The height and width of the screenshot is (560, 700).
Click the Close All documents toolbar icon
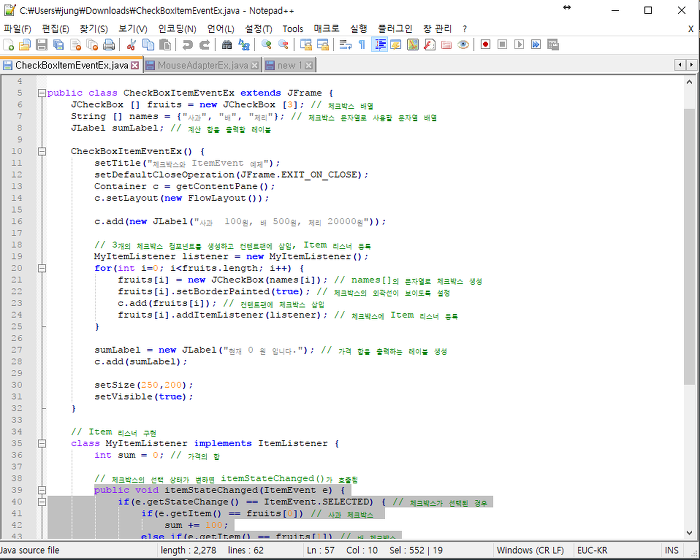(92, 45)
